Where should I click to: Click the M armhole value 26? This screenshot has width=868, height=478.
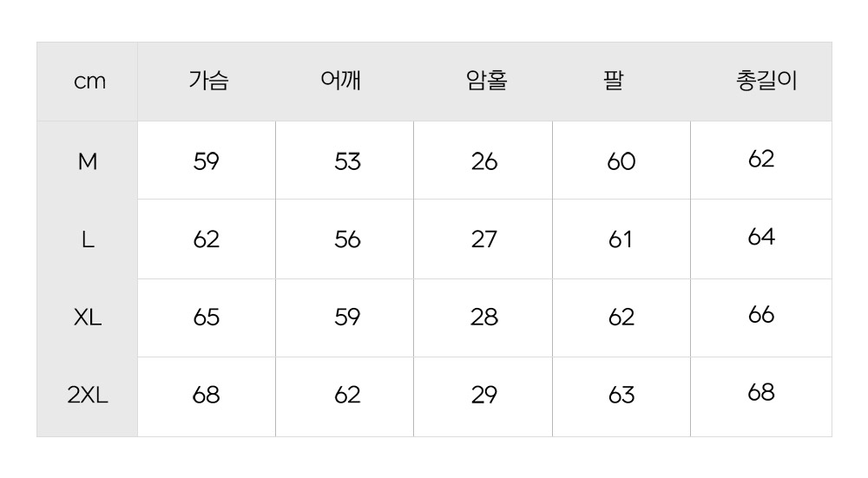pyautogui.click(x=484, y=161)
